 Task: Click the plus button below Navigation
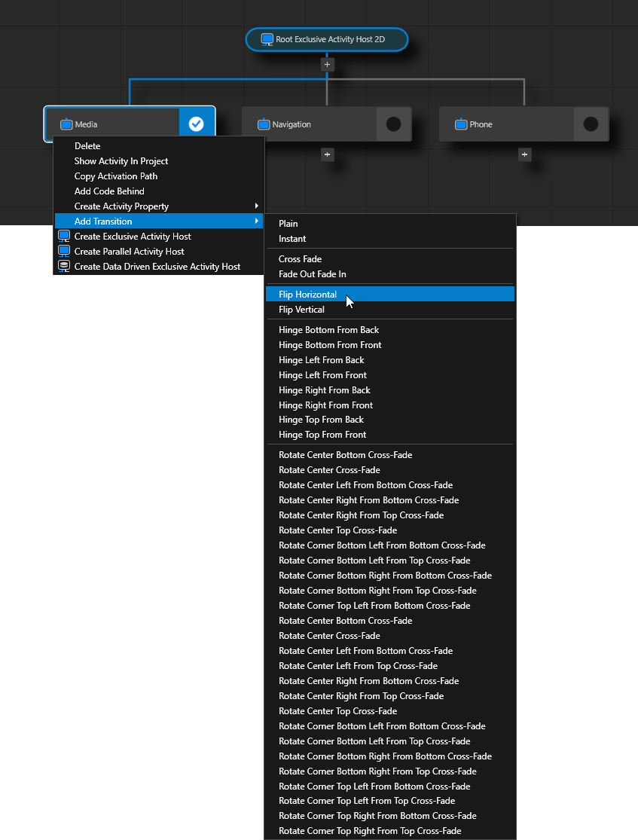327,154
